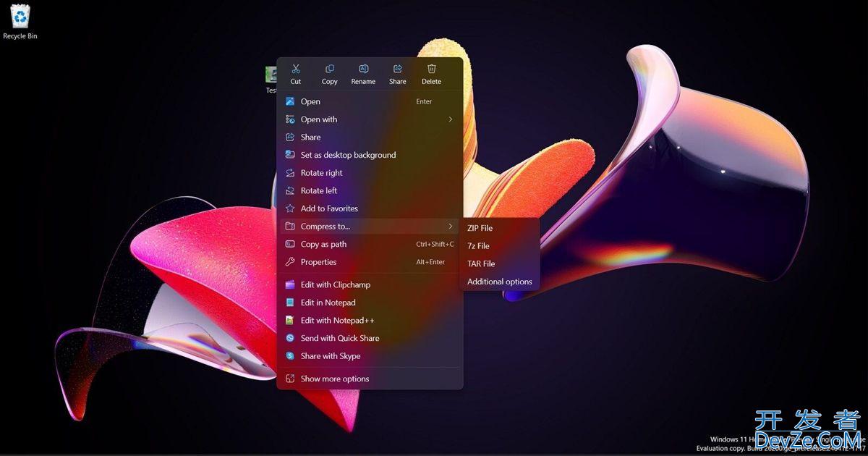Viewport: 868px width, 456px height.
Task: Choose Add to Favorites
Action: (x=370, y=208)
